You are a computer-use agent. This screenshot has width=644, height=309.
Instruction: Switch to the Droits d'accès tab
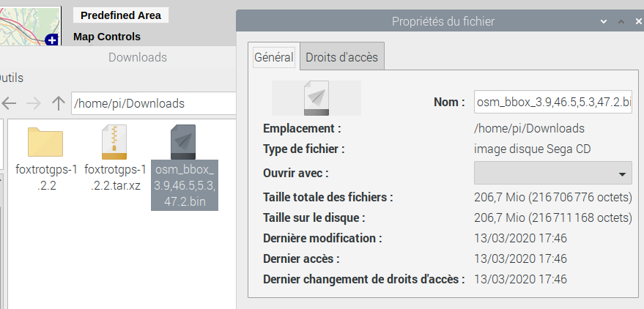341,56
